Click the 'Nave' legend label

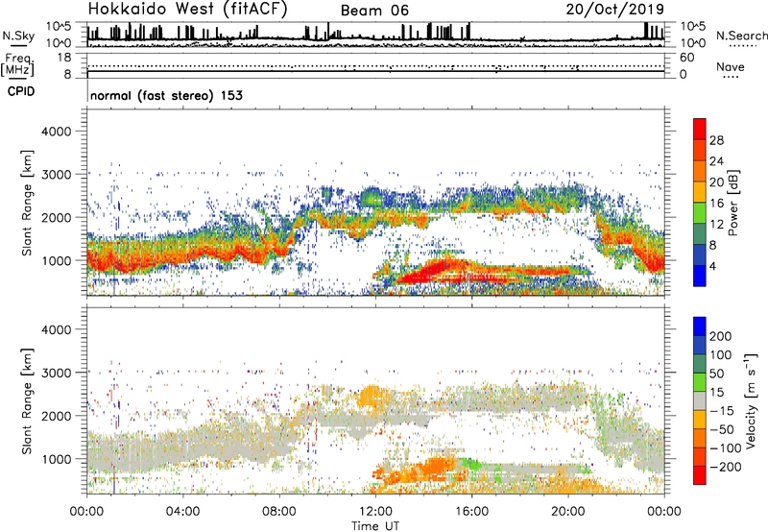[731, 67]
